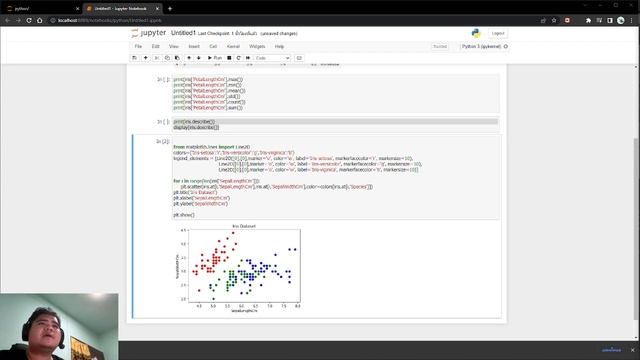The height and width of the screenshot is (360, 640).
Task: Click the Iris Dataset scatter plot output
Action: pyautogui.click(x=238, y=269)
